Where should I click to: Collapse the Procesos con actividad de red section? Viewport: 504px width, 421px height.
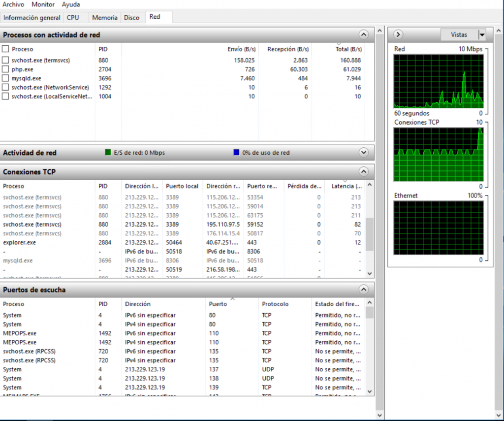coord(364,34)
